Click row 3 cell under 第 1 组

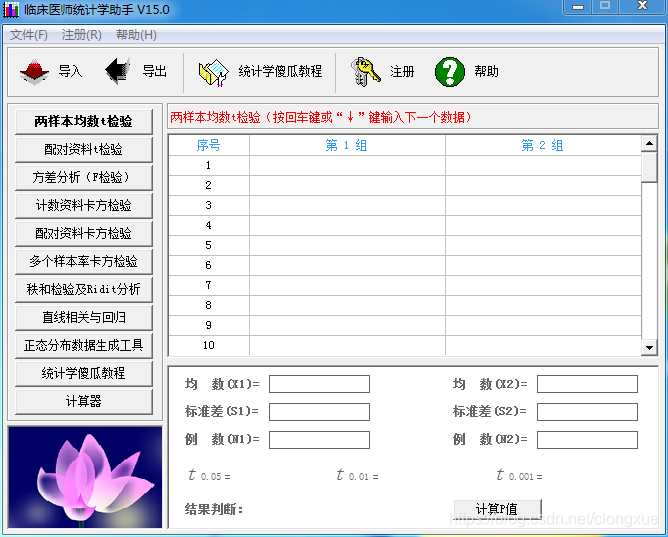click(x=347, y=205)
